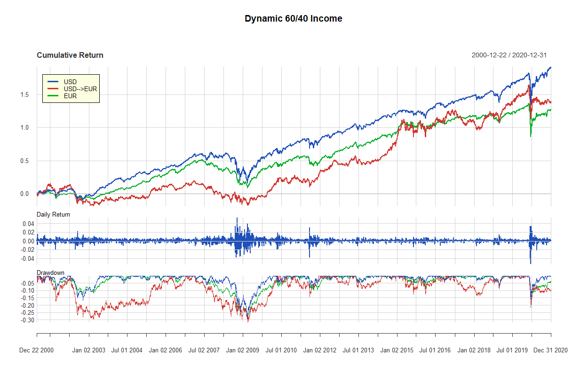Click the USD-->EUR legend label
The width and height of the screenshot is (588, 374).
(80, 89)
